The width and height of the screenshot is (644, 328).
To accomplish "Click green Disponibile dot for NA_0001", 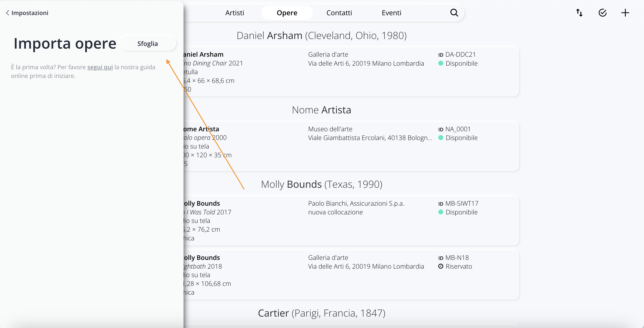I will coord(441,138).
